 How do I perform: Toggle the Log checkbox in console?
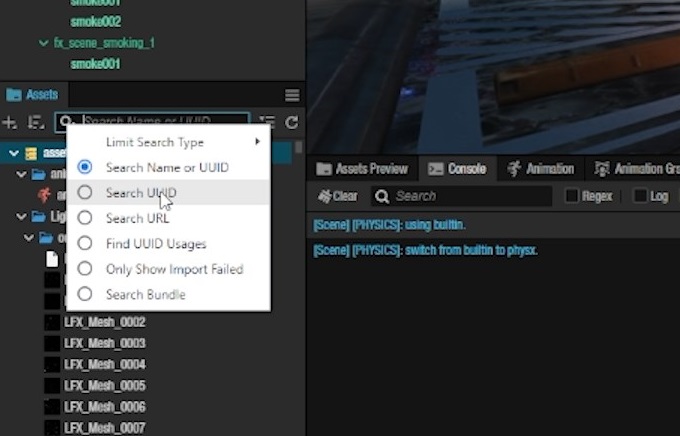pyautogui.click(x=640, y=196)
